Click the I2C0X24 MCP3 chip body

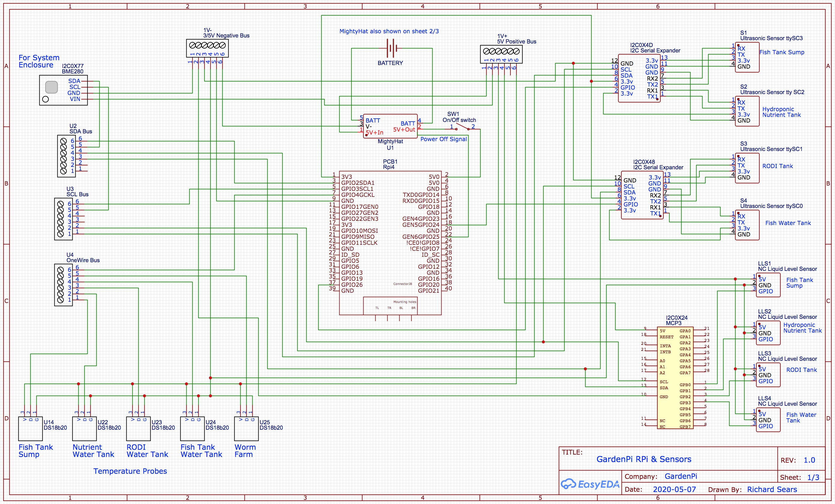pos(675,378)
